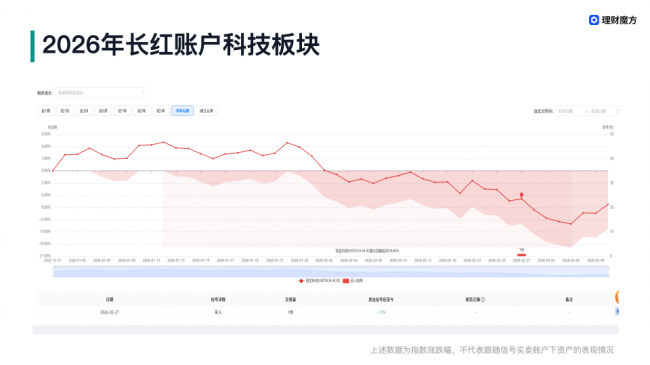Screen dimensions: 650x365
Task: Grab the left handle of zoom slider
Action: [53, 272]
